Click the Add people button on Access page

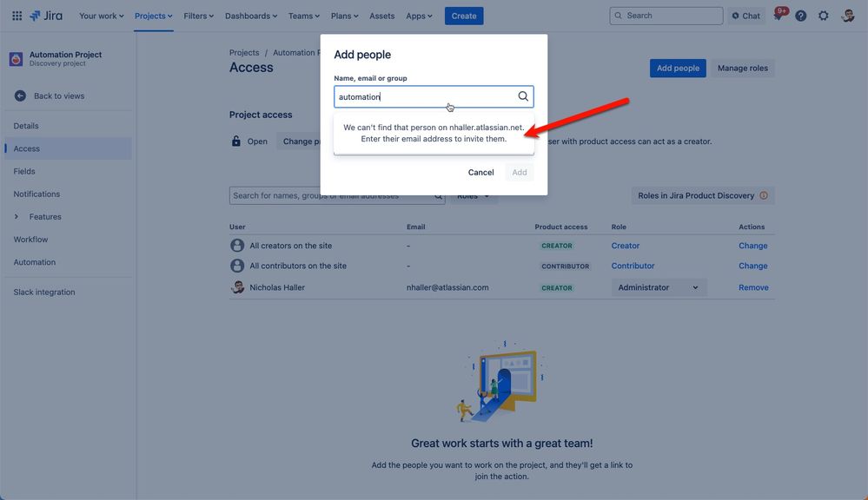[x=678, y=68]
